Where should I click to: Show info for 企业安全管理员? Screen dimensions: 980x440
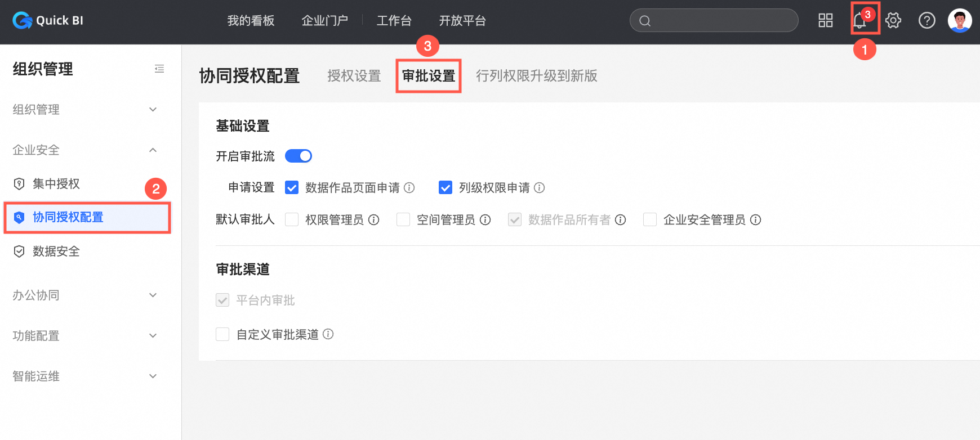756,219
